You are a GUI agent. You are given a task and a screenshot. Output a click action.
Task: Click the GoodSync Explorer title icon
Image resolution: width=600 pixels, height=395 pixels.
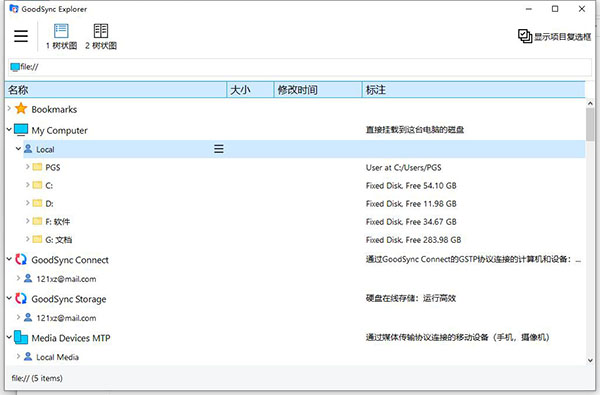[14, 8]
